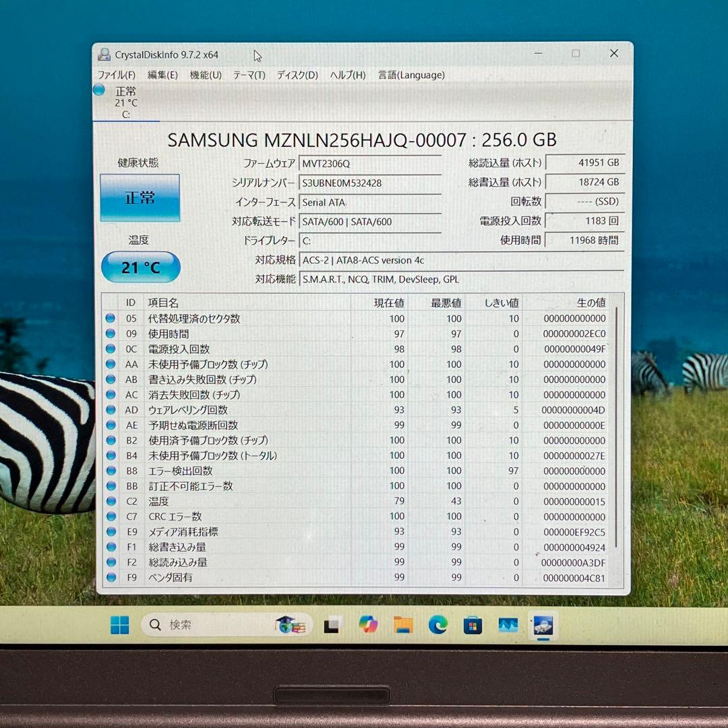Image resolution: width=728 pixels, height=728 pixels.
Task: Click the CrystalDiskInfo title bar app icon
Action: point(104,55)
